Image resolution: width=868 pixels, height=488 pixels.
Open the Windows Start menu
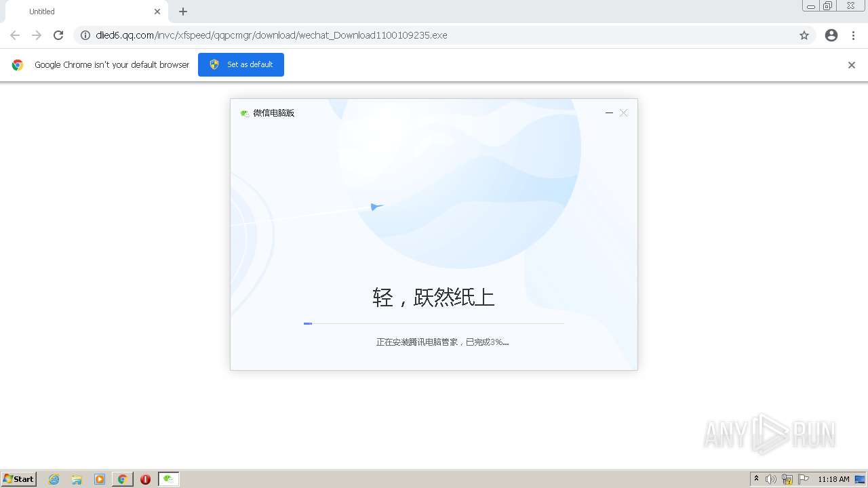click(19, 479)
